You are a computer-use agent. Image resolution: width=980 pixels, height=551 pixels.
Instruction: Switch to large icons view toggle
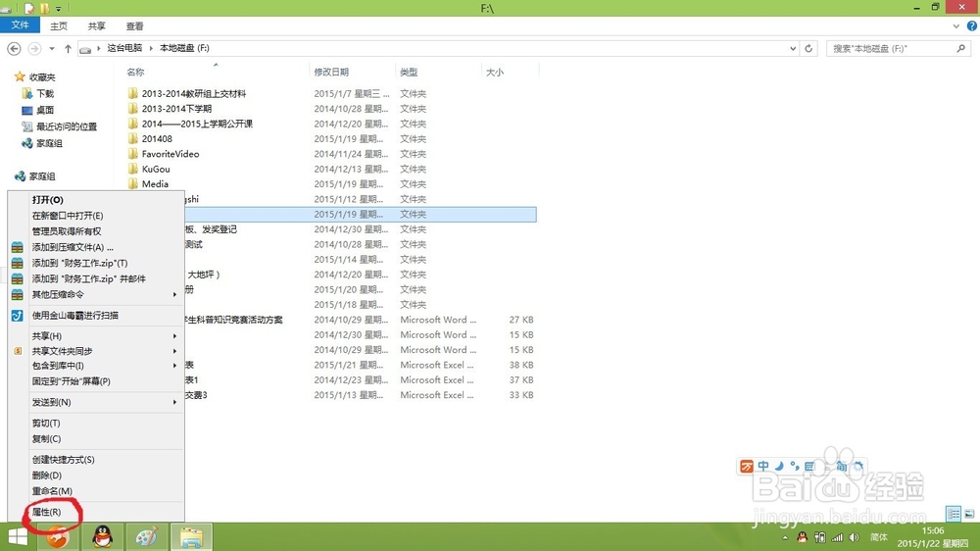point(969,514)
